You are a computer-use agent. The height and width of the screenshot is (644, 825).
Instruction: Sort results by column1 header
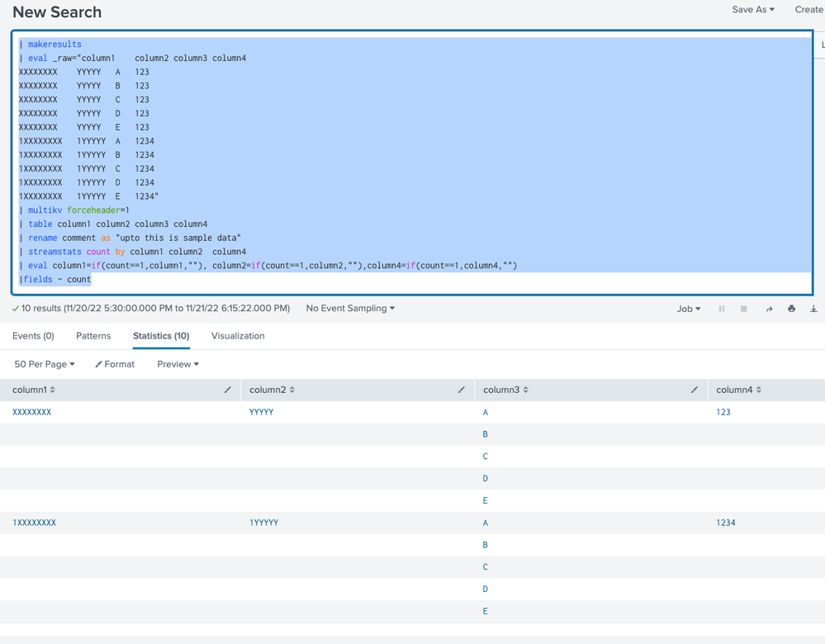click(x=34, y=390)
